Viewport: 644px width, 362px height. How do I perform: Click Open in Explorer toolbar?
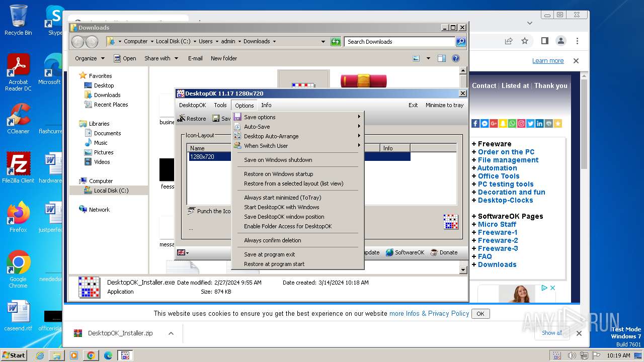click(125, 58)
